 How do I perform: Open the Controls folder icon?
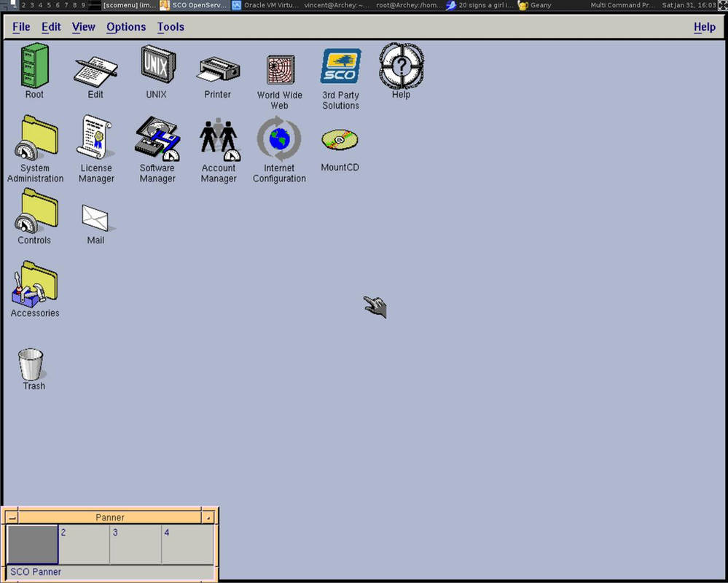click(36, 211)
